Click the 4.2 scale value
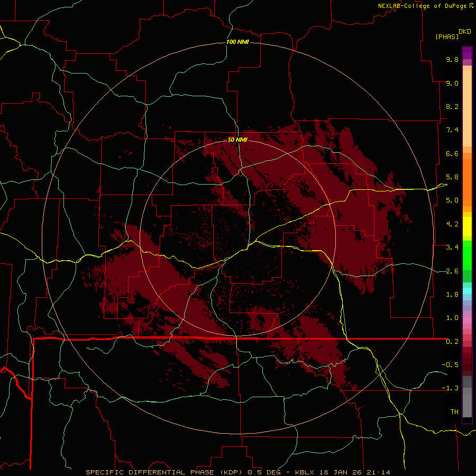476x476 pixels. click(452, 224)
